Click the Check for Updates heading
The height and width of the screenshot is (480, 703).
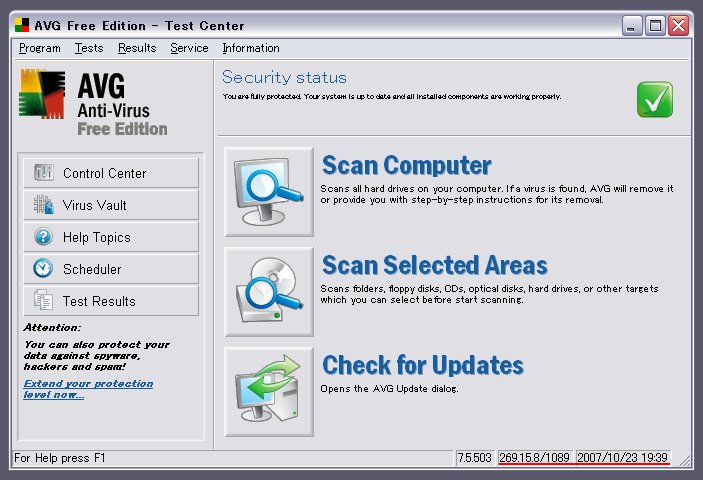pyautogui.click(x=423, y=365)
